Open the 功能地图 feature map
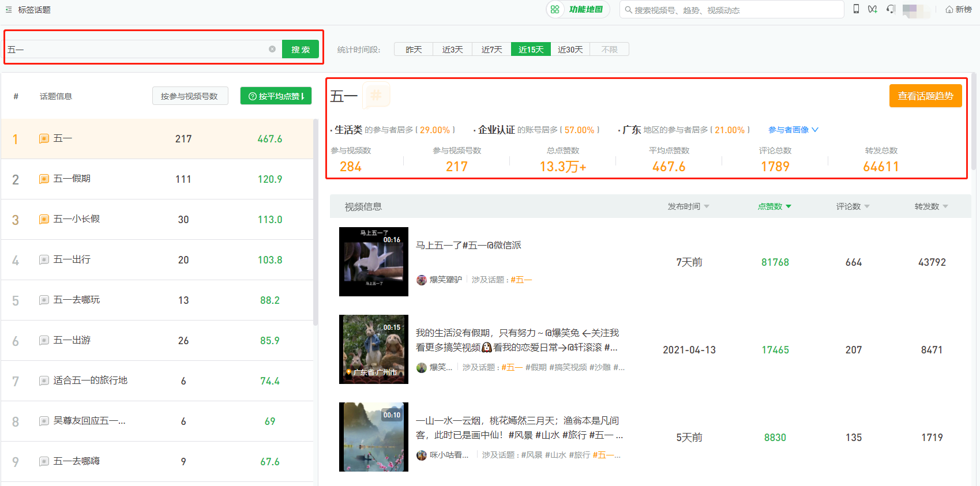Image resolution: width=980 pixels, height=486 pixels. pos(578,9)
